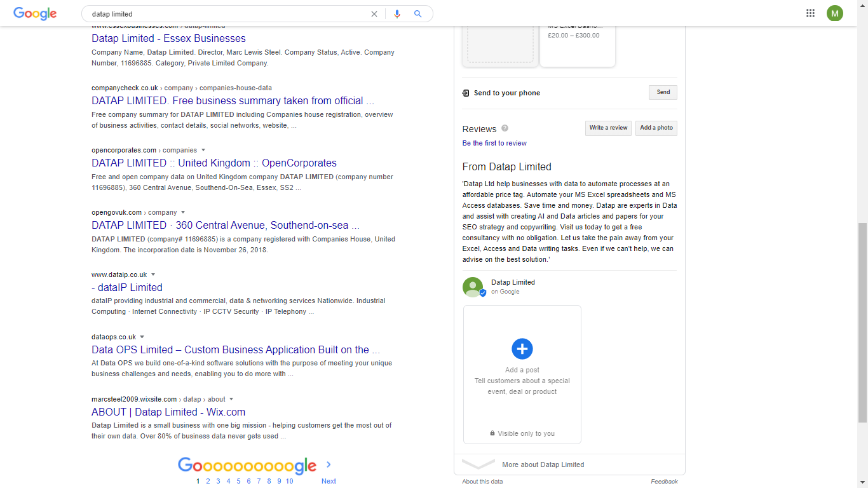868x488 pixels.
Task: Open ABOUT Datap Limited Wix.com result
Action: tap(168, 412)
